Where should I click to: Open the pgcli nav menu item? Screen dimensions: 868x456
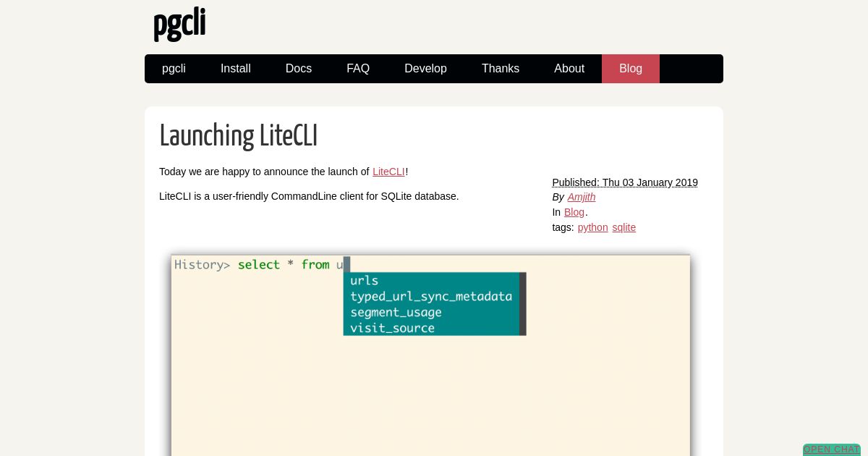[174, 69]
